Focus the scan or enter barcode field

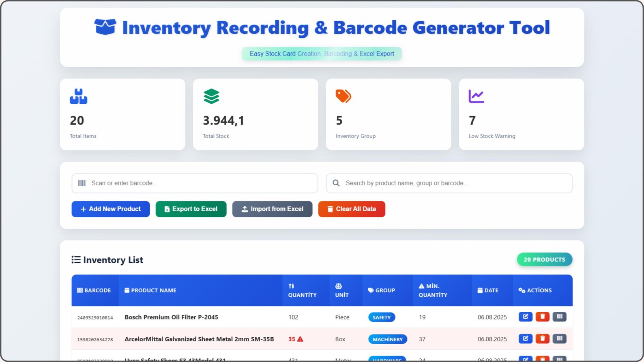coord(195,183)
